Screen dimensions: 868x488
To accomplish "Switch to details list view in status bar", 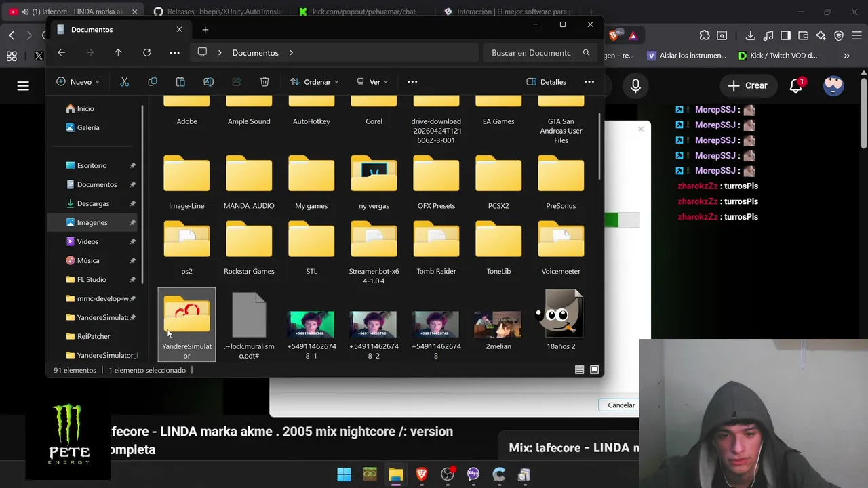I will (x=579, y=370).
